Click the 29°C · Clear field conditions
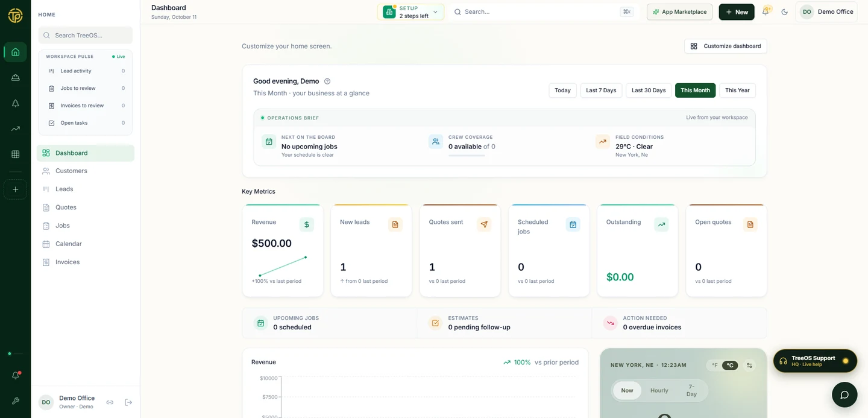Viewport: 868px width, 418px height. [634, 147]
